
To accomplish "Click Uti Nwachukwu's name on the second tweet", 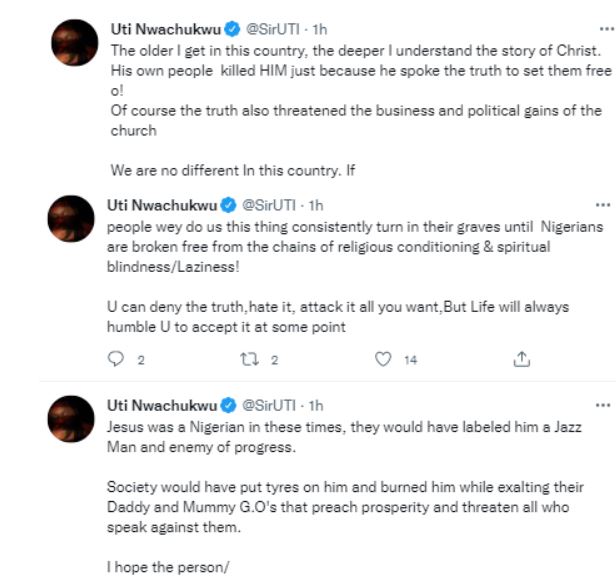I will [162, 206].
